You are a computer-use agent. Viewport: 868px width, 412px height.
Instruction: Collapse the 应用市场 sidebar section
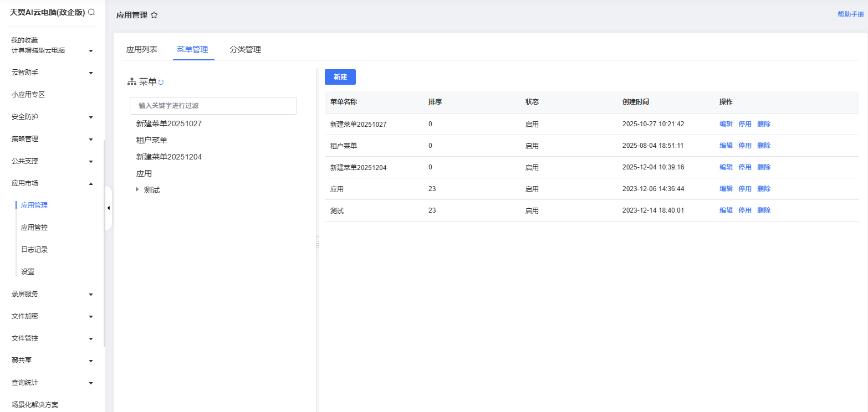point(91,183)
